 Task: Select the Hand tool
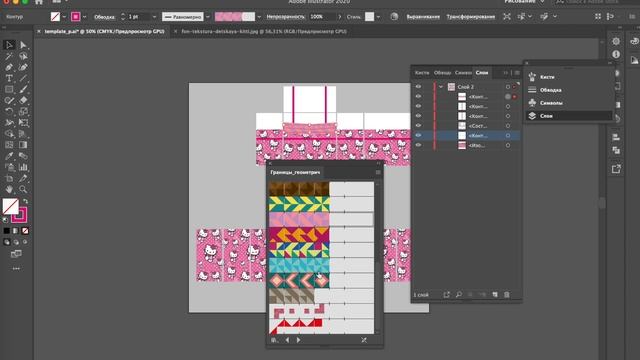pos(9,189)
